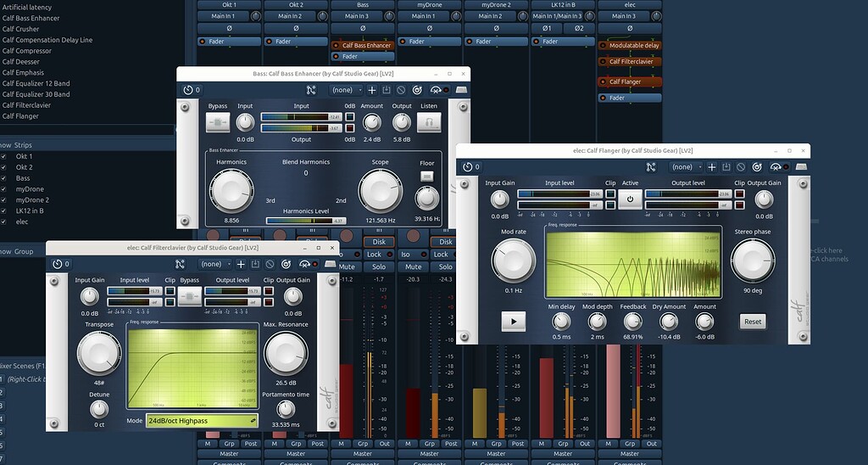Click Mute button below the Iso button
The width and height of the screenshot is (868, 465).
tap(412, 266)
